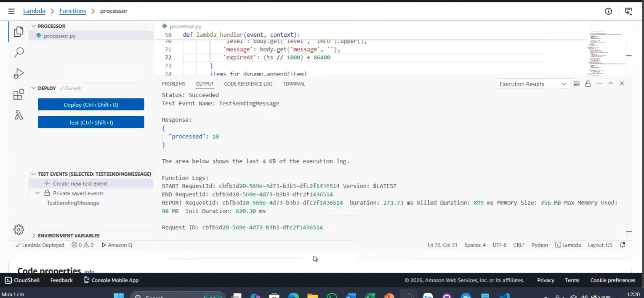Click editor line 72 with expireAt code

pos(277,57)
